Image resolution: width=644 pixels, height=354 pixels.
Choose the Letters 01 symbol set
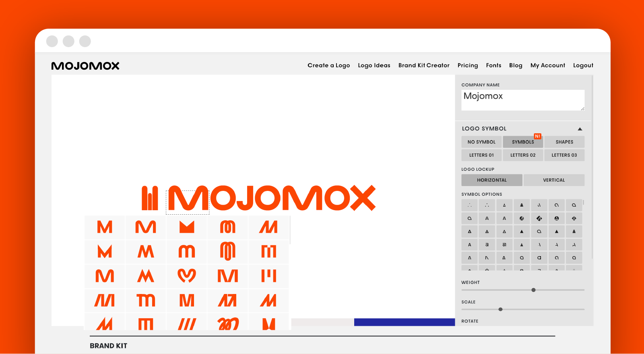481,155
